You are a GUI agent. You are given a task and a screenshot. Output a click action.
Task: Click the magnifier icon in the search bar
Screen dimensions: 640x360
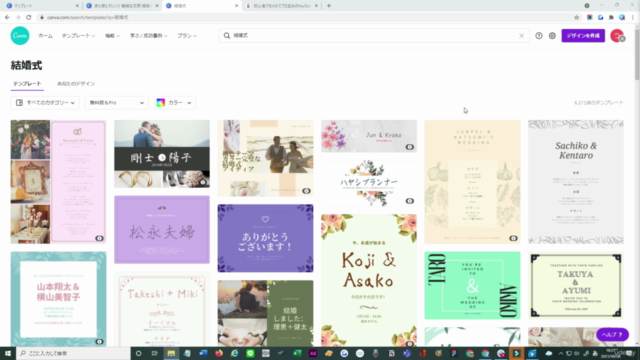click(x=227, y=36)
